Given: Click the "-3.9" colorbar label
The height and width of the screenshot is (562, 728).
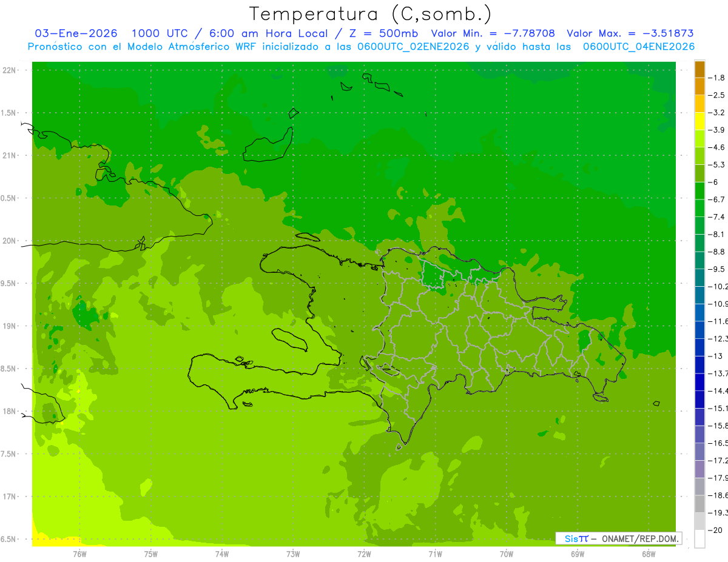Looking at the screenshot, I should click(716, 130).
